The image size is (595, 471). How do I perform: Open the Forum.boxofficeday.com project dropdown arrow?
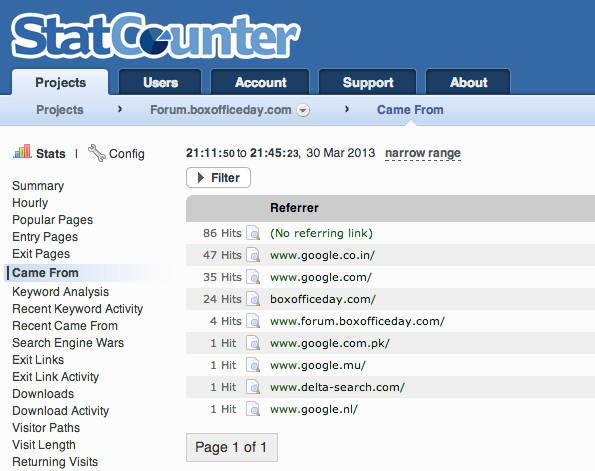pos(303,110)
